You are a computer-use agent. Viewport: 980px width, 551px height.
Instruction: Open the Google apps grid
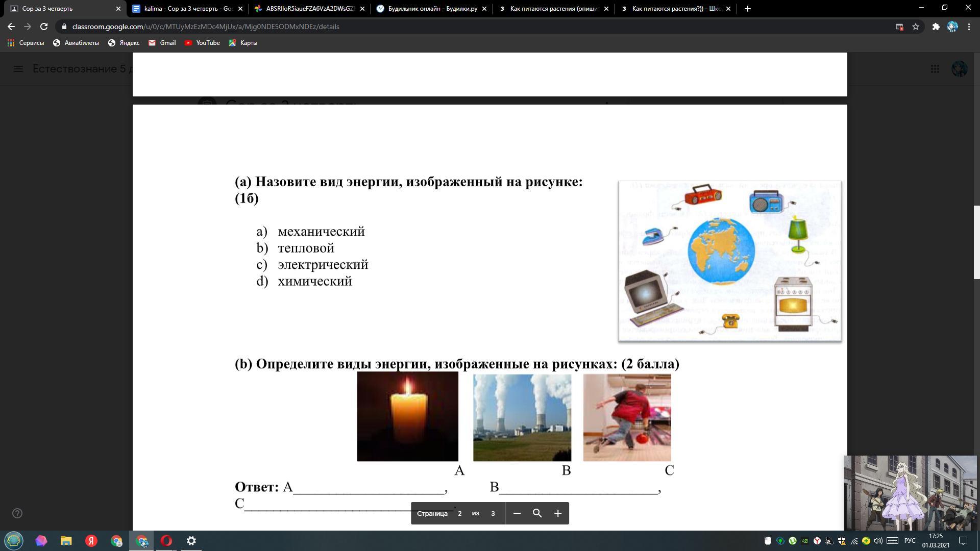click(x=935, y=69)
